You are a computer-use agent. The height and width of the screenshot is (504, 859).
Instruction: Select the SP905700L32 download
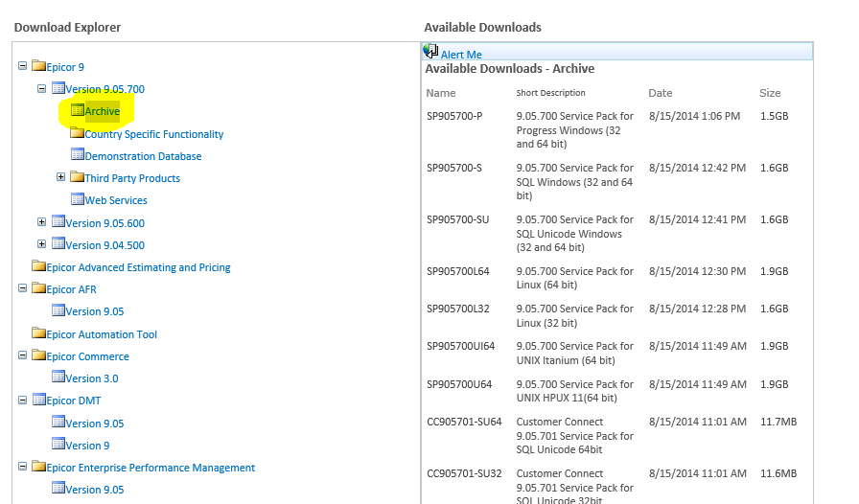(458, 309)
